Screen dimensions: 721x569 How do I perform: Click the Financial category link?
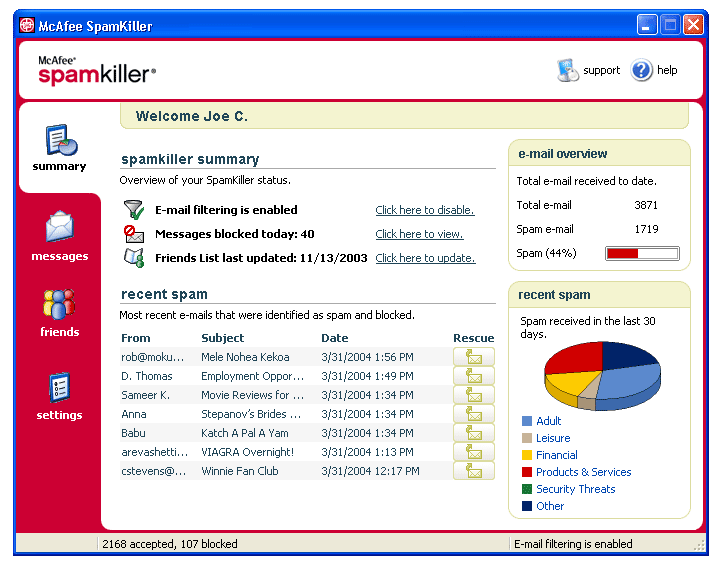click(557, 455)
